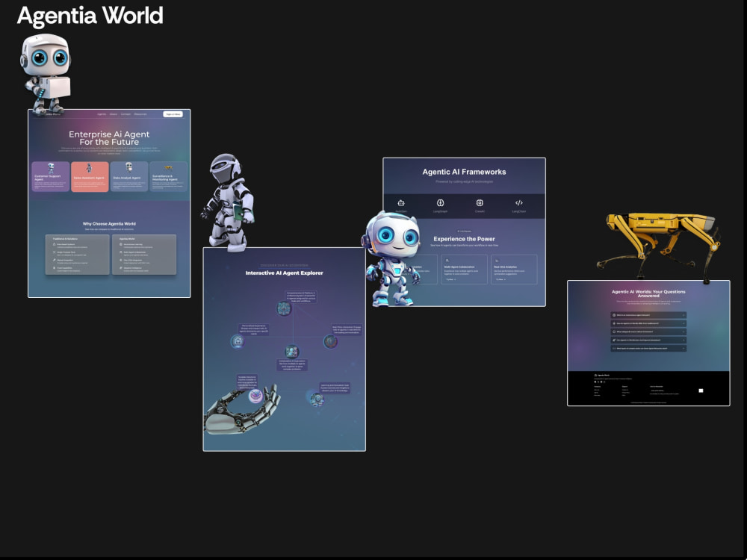
Task: Try the Multi-Agent Collaboration demo link
Action: pos(450,279)
